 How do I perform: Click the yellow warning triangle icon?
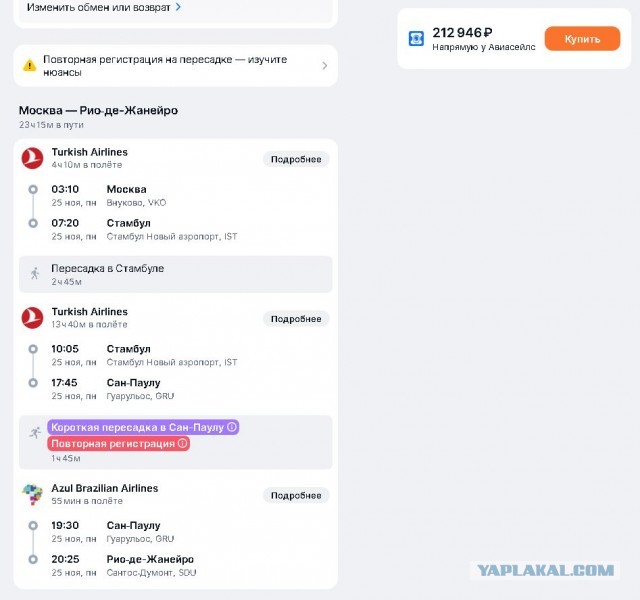click(29, 65)
